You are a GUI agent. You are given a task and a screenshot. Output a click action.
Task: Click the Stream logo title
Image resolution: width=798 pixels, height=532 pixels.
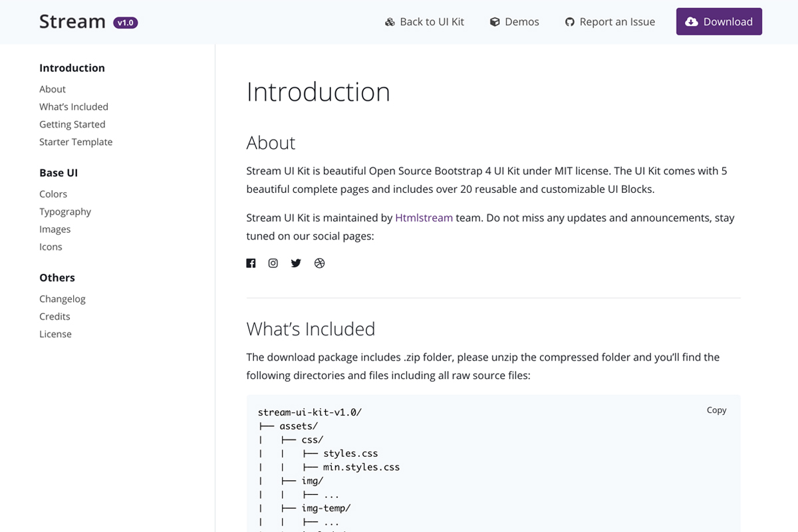[72, 21]
